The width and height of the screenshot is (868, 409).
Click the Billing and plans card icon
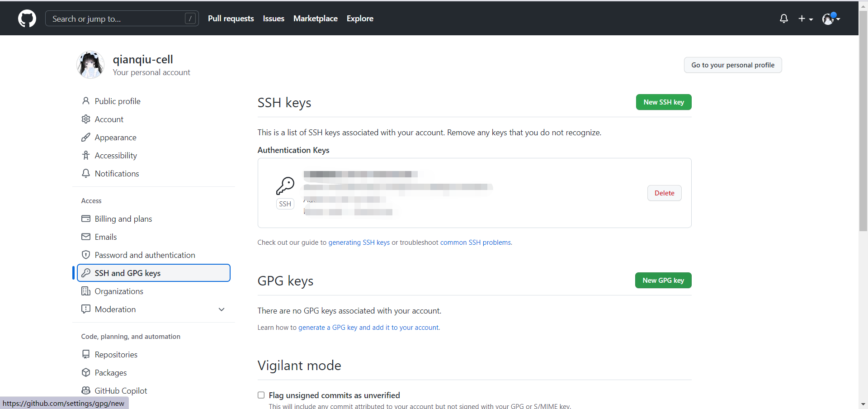[x=86, y=219]
